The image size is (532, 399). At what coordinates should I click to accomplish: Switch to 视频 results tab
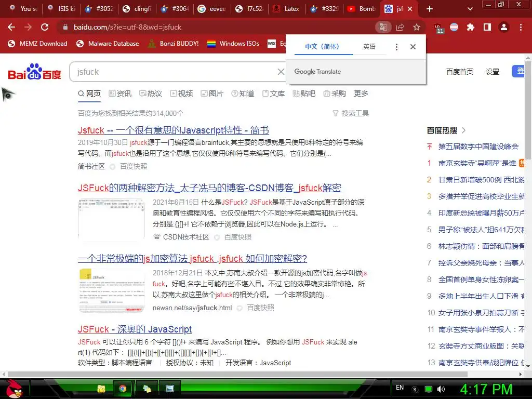pos(181,94)
